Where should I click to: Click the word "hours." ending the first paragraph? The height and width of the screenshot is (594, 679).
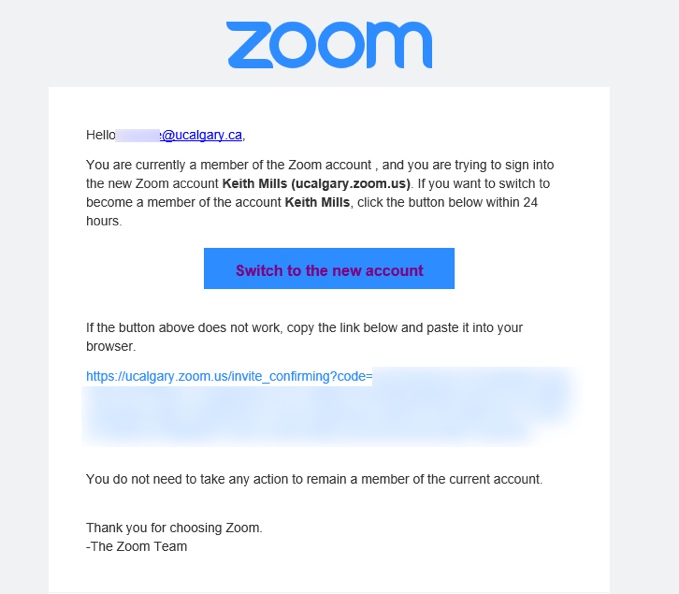(104, 221)
